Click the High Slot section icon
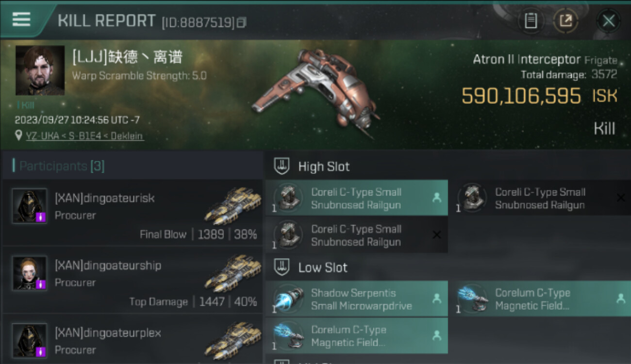This screenshot has width=631, height=364. 282,166
